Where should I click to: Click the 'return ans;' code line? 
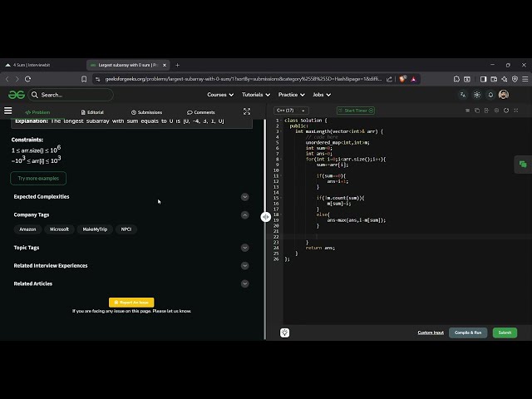tap(320, 248)
